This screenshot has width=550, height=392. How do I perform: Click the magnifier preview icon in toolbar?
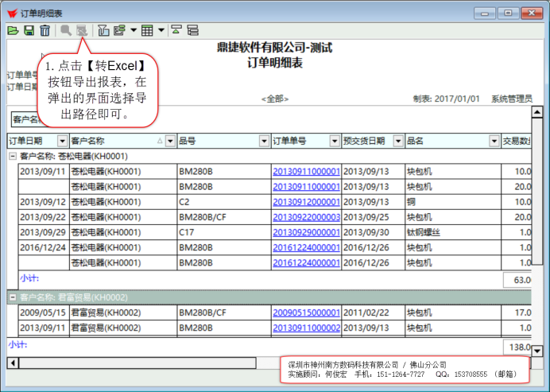point(66,30)
